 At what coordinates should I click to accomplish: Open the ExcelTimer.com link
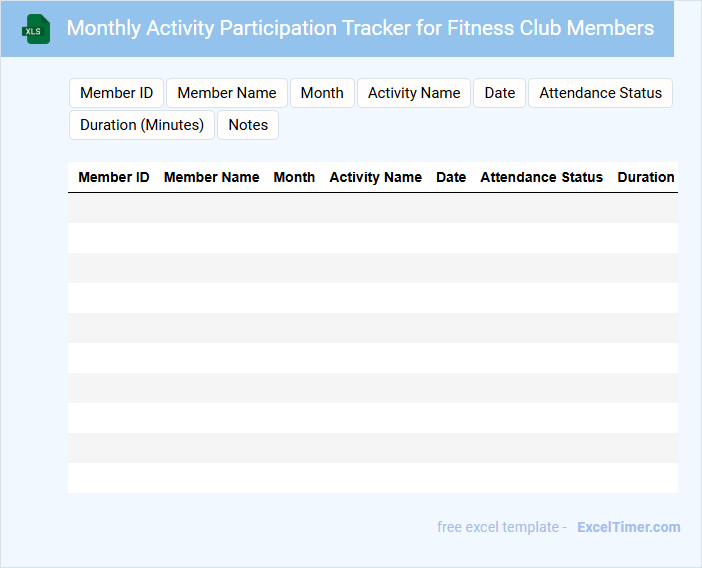(628, 527)
